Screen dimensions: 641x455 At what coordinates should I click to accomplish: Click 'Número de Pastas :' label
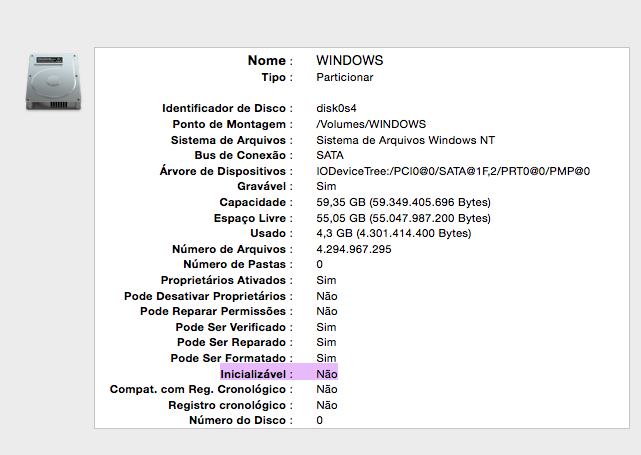(x=238, y=264)
